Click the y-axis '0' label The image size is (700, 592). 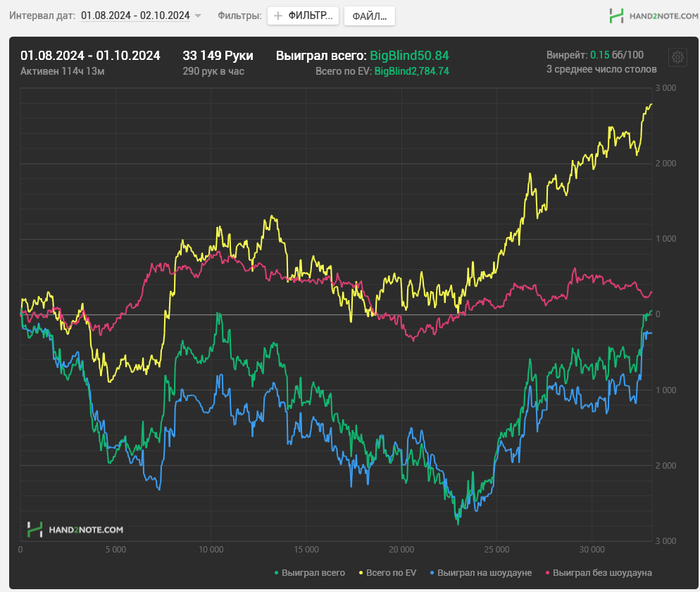(x=658, y=314)
